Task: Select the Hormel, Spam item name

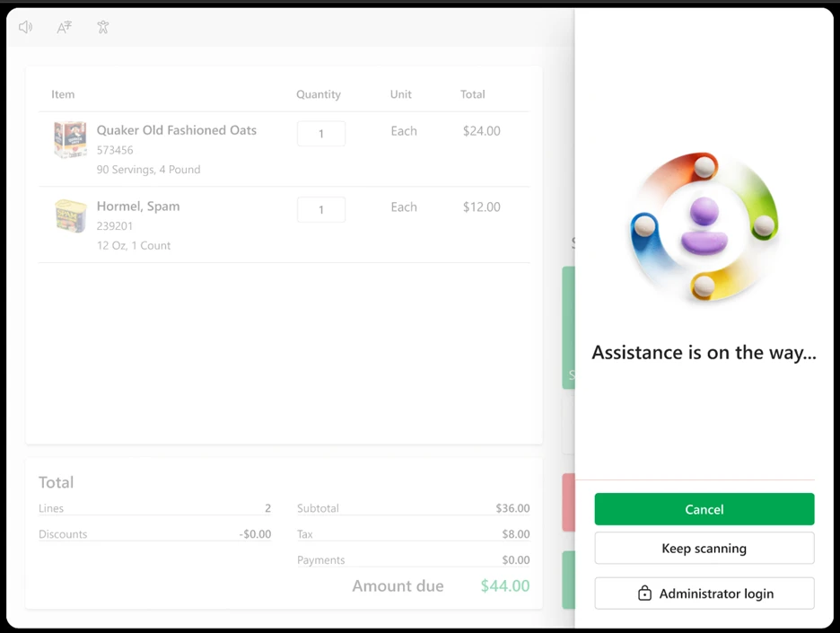Action: (138, 207)
